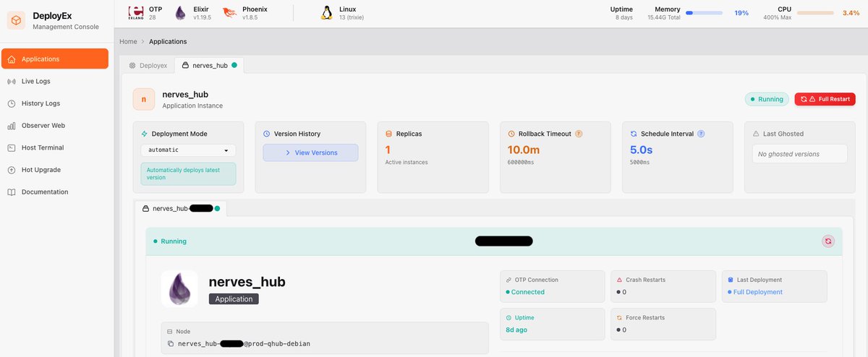Click the orange 'n' application avatar

[144, 100]
